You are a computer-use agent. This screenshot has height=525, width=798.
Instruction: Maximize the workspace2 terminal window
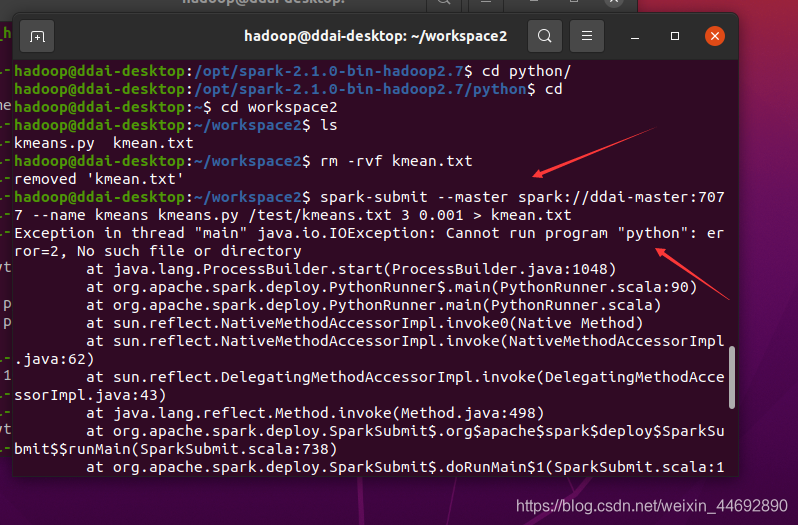point(675,36)
